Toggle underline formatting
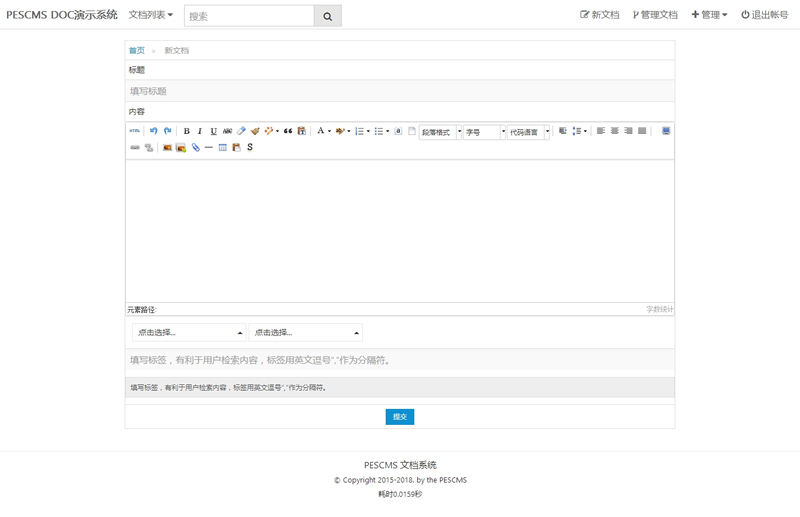The image size is (800, 517). tap(214, 131)
